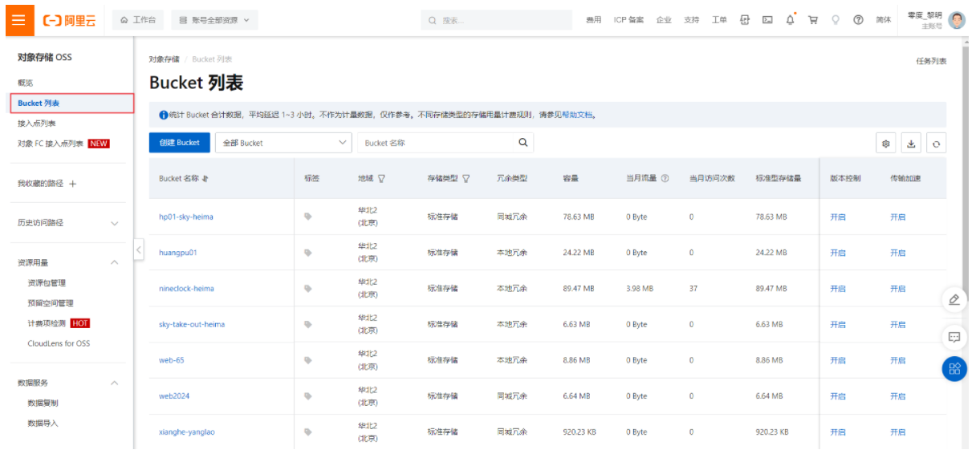Click the blue floating apps grid button
Screen dimensions: 980x458
pos(954,368)
